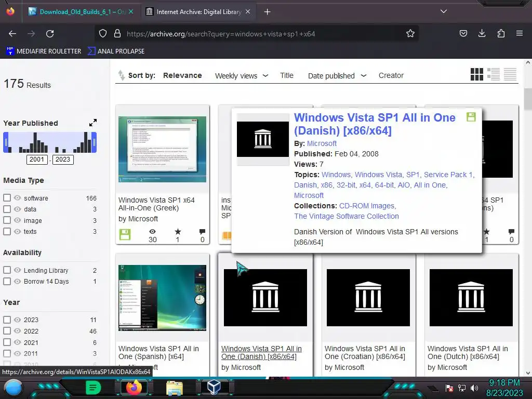Click the volume speaker tray icon
The height and width of the screenshot is (399, 532).
[x=474, y=388]
